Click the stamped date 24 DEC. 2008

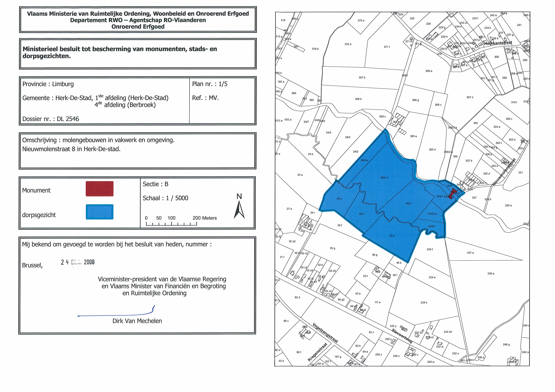tap(78, 262)
